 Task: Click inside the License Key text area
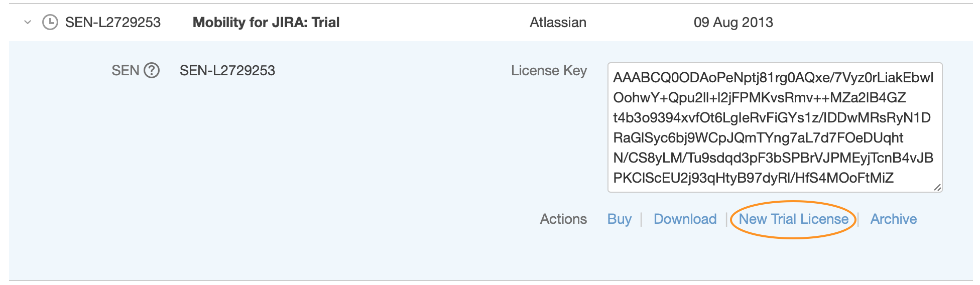[774, 127]
